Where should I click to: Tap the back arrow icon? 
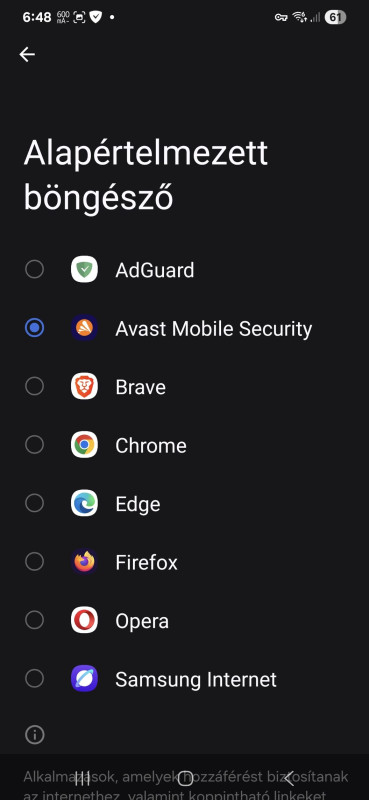pos(27,55)
